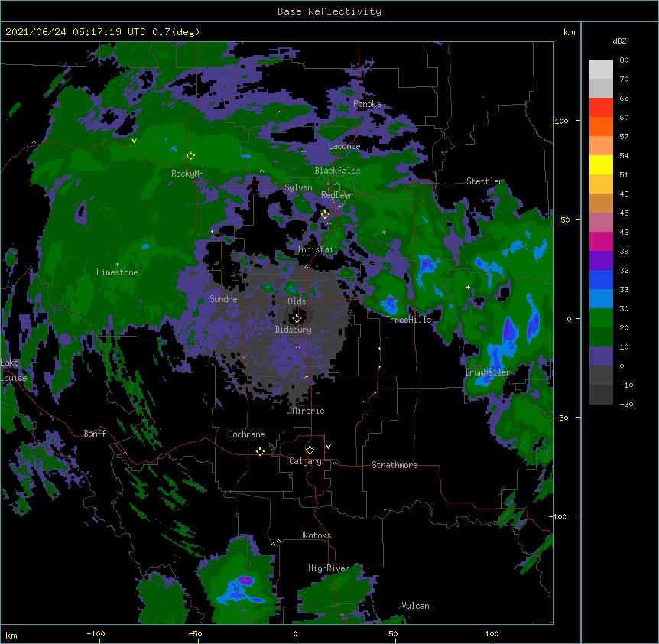Pick the slate purple 0-10 dBZ legend swatch
The width and height of the screenshot is (659, 644).
601,356
